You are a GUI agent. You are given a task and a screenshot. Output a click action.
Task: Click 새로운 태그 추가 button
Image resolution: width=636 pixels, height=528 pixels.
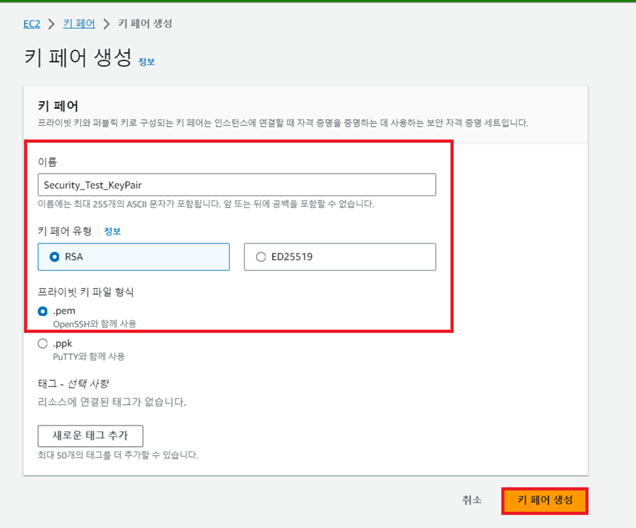[x=90, y=436]
